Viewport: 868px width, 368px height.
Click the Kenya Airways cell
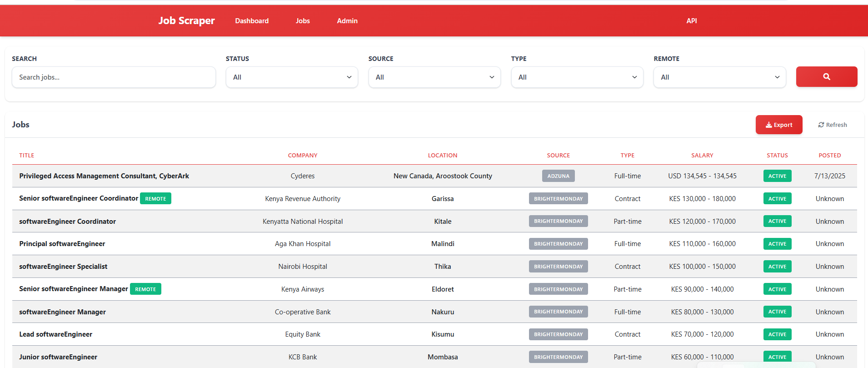(x=303, y=289)
